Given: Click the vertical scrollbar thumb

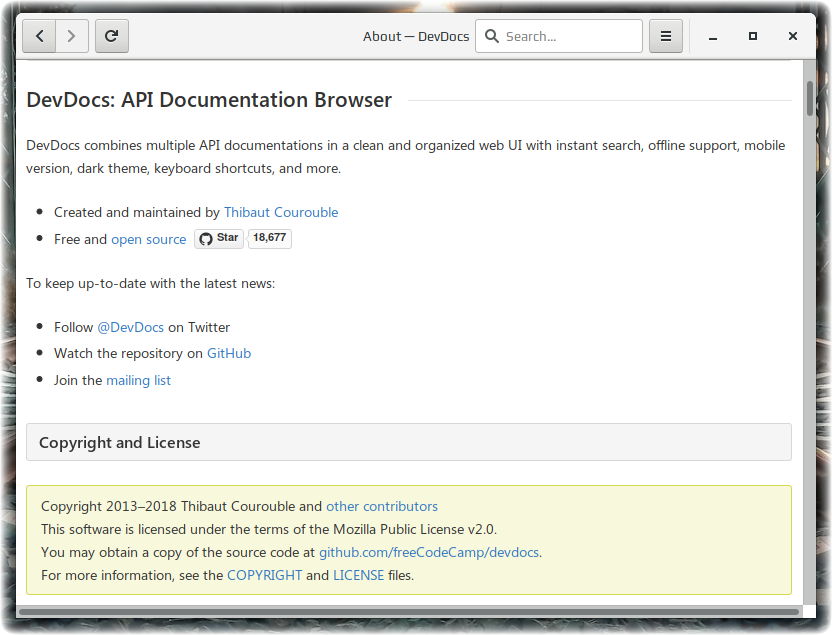Looking at the screenshot, I should 810,98.
